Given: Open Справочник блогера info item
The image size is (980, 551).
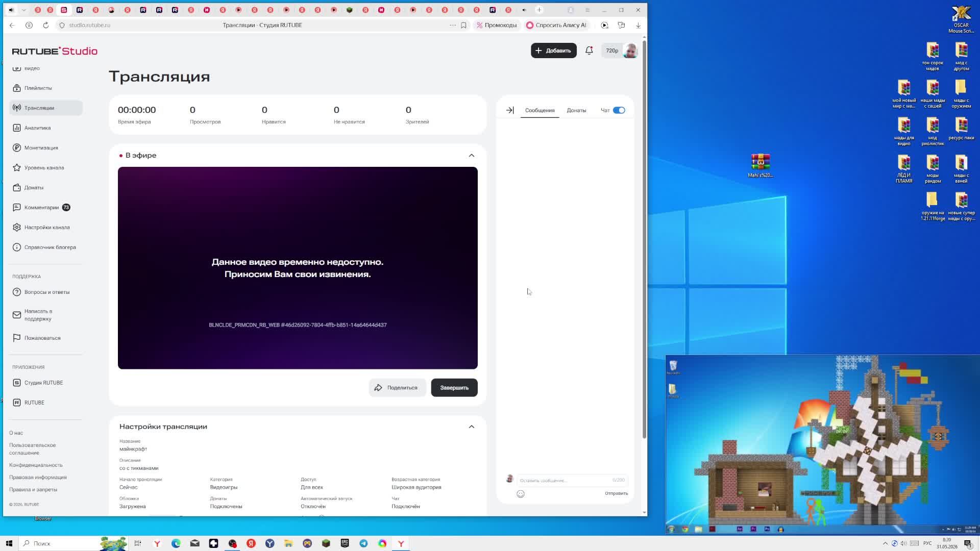Looking at the screenshot, I should pos(46,247).
